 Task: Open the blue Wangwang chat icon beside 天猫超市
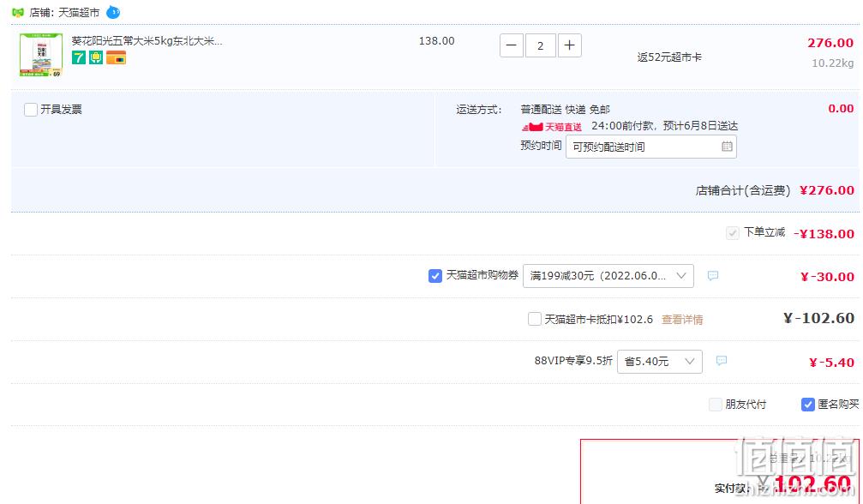(x=113, y=11)
